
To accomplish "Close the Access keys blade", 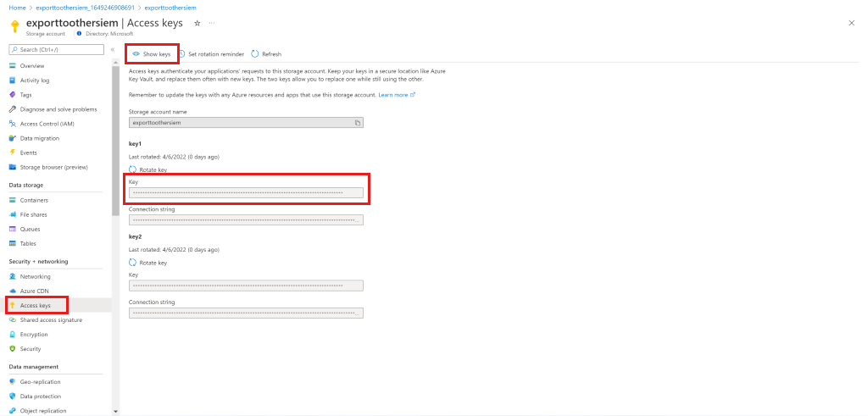I will [851, 23].
